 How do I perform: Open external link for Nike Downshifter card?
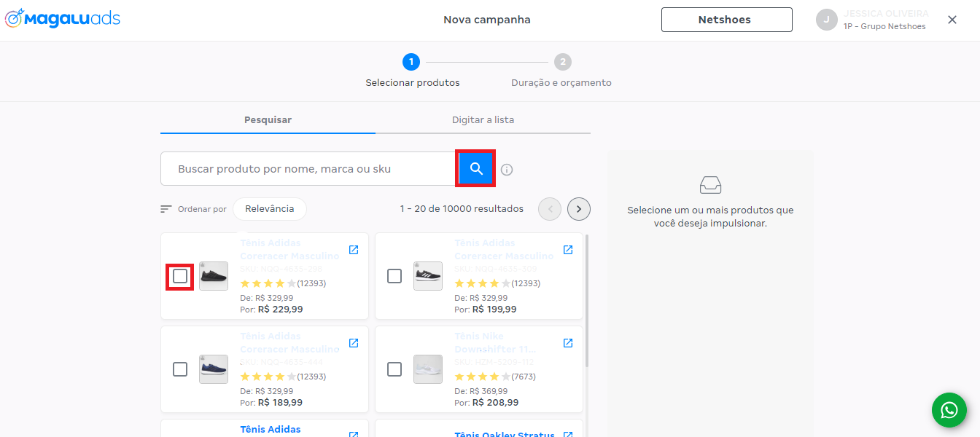568,343
